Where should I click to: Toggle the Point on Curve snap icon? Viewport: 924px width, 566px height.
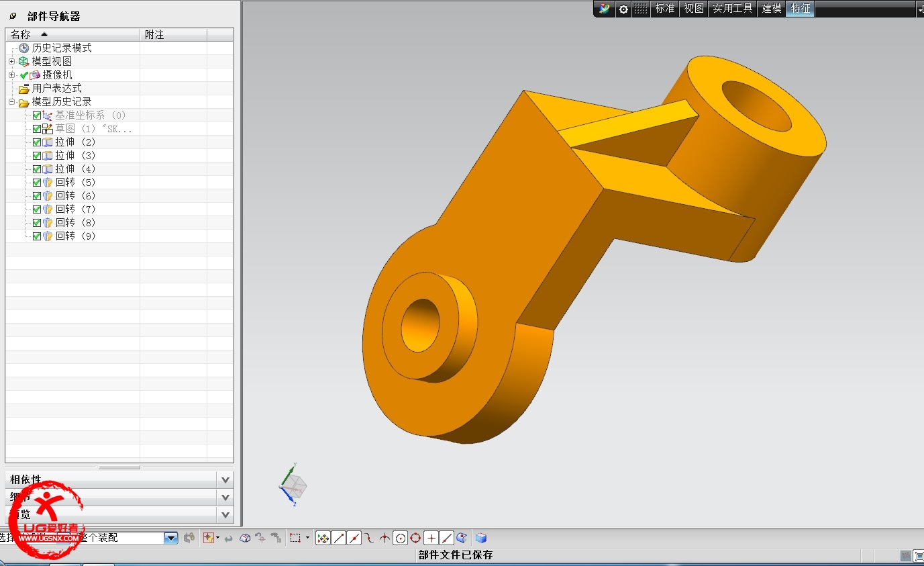[x=447, y=538]
